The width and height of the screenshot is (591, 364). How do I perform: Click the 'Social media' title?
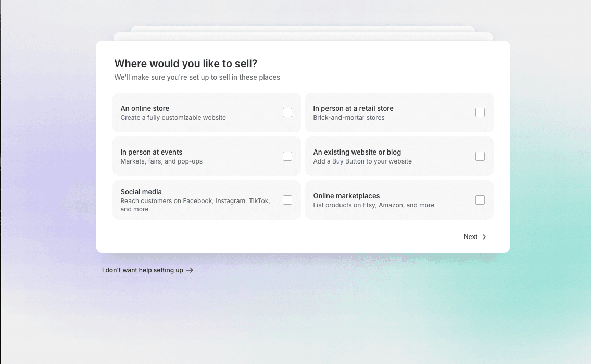click(141, 192)
